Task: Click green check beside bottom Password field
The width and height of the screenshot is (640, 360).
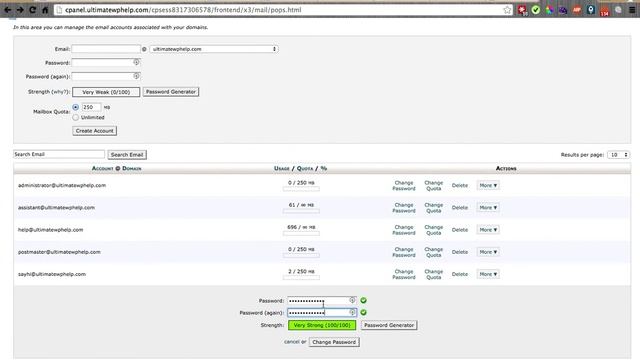Action: click(x=363, y=300)
